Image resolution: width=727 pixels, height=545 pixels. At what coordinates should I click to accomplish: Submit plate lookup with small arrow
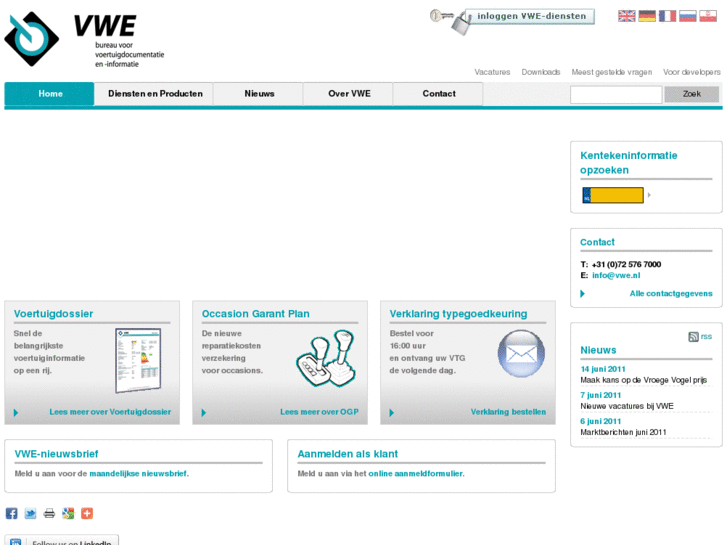pyautogui.click(x=649, y=195)
